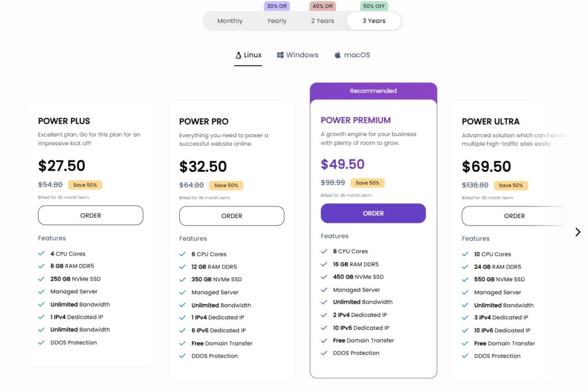Screen dimensions: 588x391
Task: Select the Apple icon for macOS
Action: pos(337,55)
